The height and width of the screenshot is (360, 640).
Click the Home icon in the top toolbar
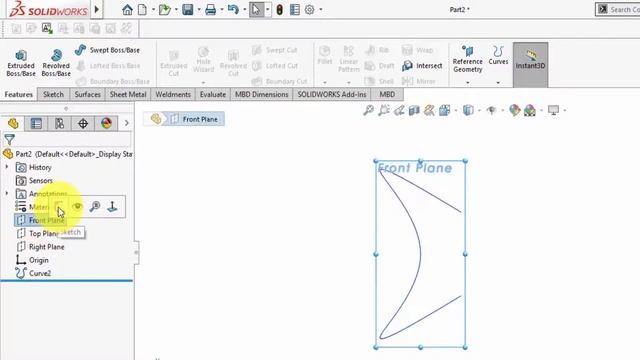tap(127, 9)
